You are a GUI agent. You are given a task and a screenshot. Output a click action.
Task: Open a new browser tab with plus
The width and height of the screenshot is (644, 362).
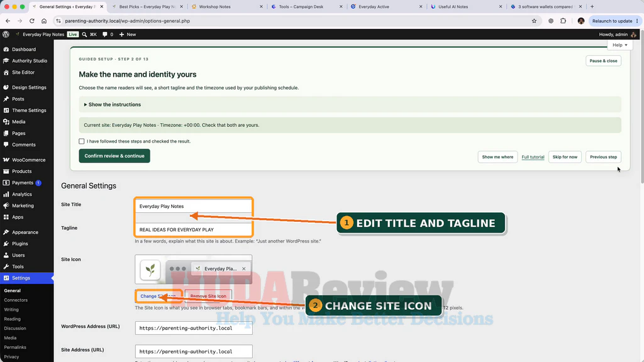point(592,6)
